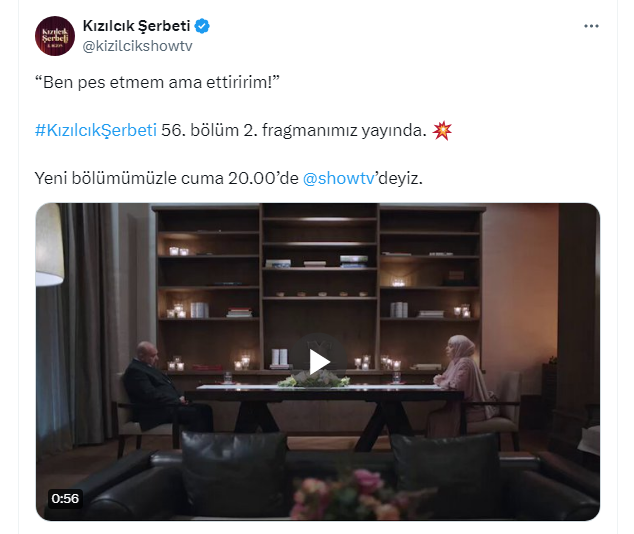The image size is (634, 534).
Task: Click the 0:56 video duration badge
Action: pos(65,498)
